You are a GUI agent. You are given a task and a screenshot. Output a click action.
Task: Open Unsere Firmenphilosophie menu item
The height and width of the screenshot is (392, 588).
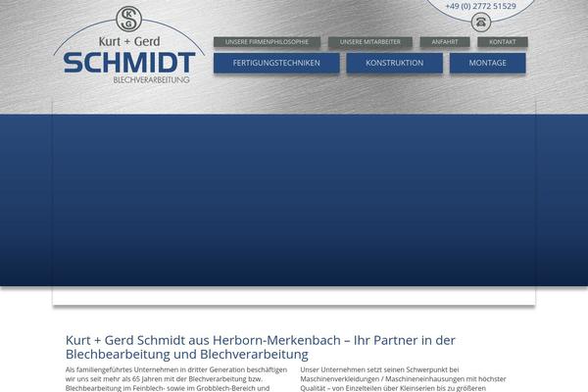pyautogui.click(x=267, y=42)
